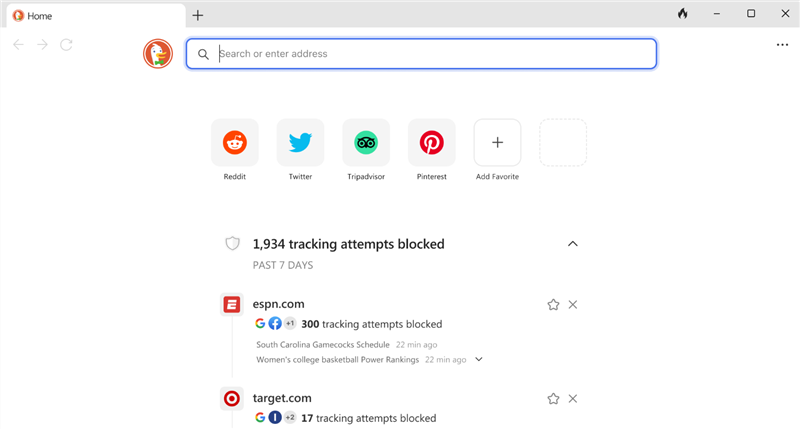
Task: Remove espn.com entry with the X
Action: pos(573,304)
